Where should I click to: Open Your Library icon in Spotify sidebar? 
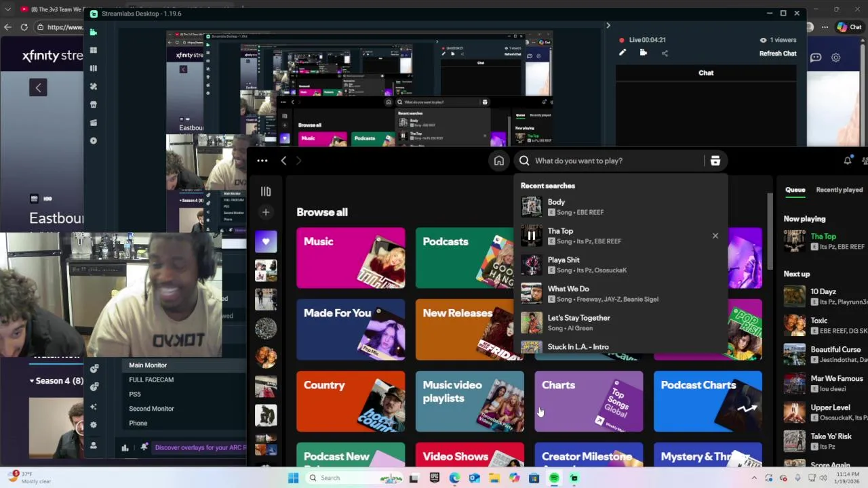(x=266, y=192)
